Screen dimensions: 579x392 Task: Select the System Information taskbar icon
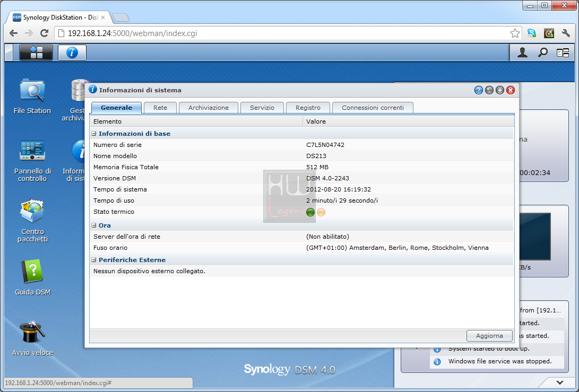72,53
